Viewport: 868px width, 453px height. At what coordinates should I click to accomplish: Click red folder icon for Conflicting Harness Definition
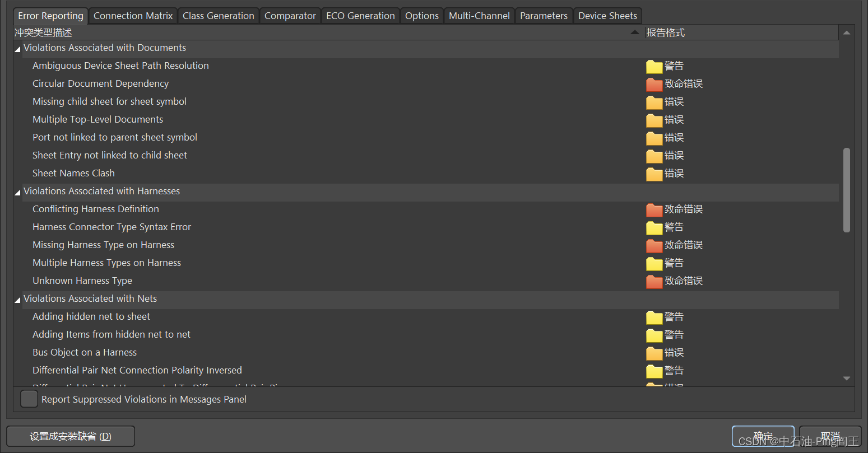point(654,209)
